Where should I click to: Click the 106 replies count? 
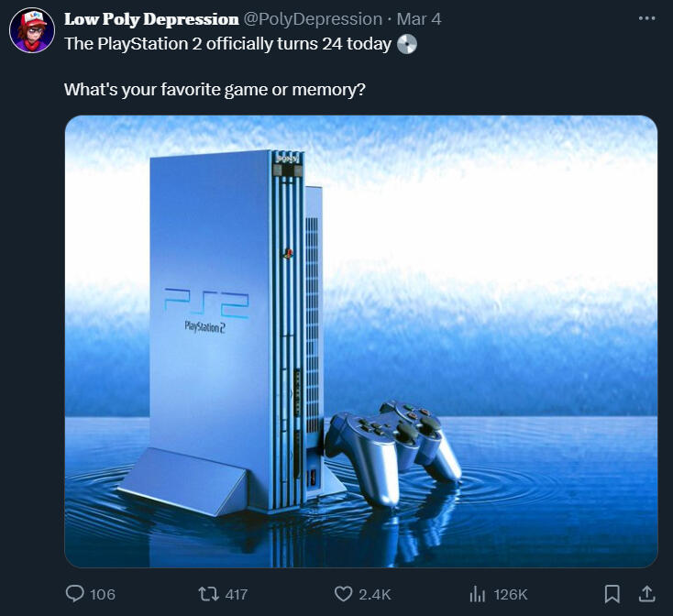(x=103, y=595)
